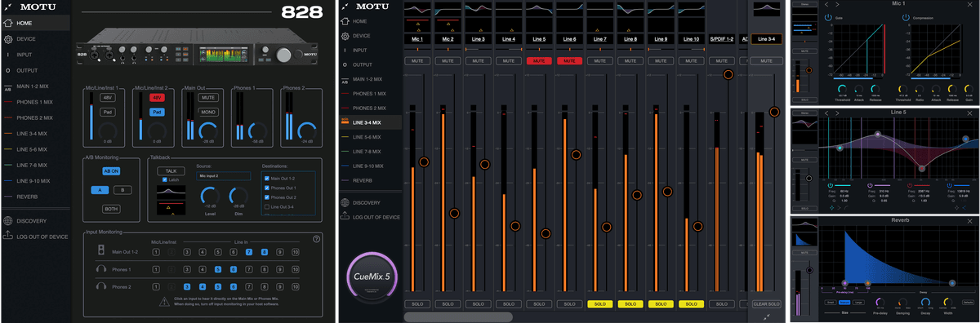The height and width of the screenshot is (323, 980).
Task: Click the Main Out 1-2 speaker icon
Action: pyautogui.click(x=101, y=250)
